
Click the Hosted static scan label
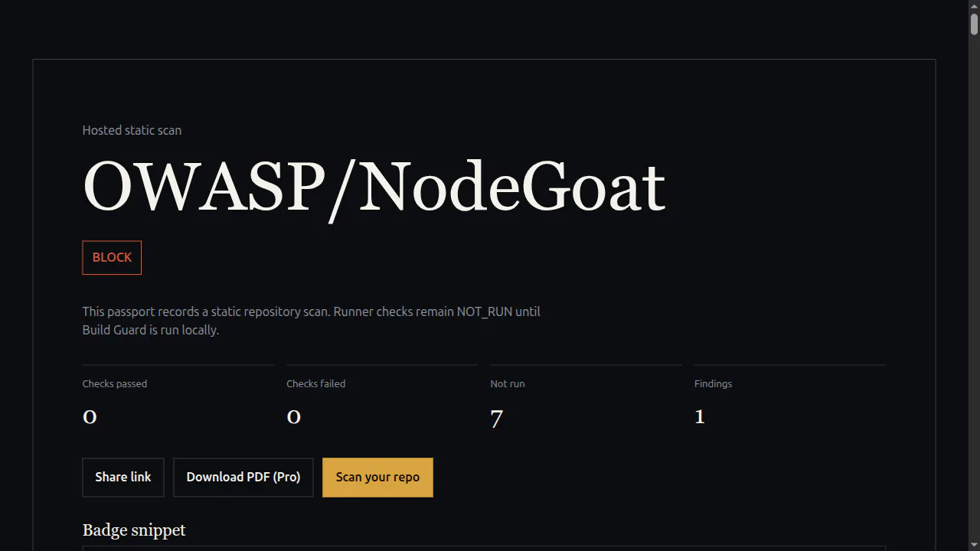[x=132, y=130]
